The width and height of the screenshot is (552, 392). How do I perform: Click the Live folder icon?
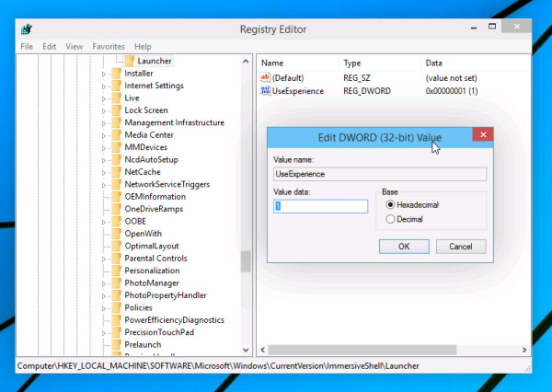click(116, 98)
